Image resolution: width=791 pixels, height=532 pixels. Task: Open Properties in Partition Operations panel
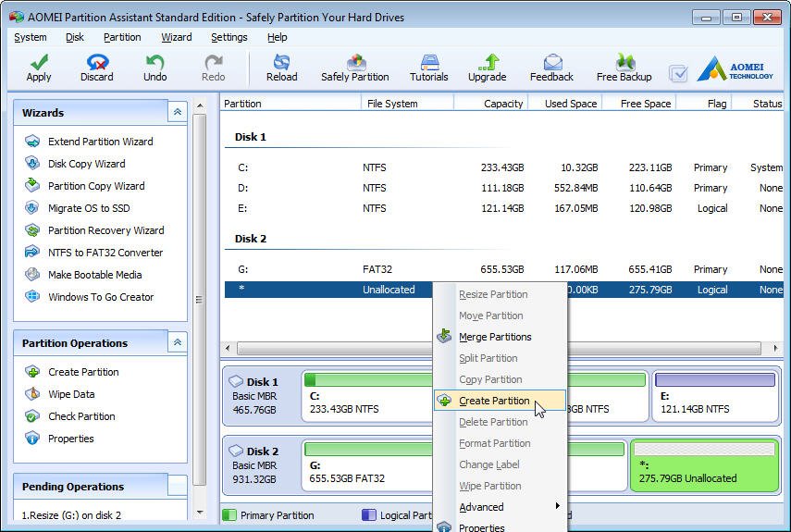pyautogui.click(x=59, y=439)
